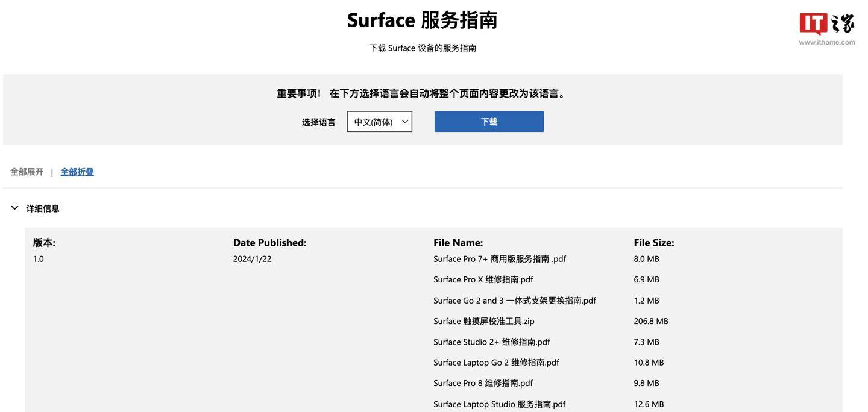The image size is (868, 412).
Task: Click the 7.3 MB file size
Action: click(x=646, y=342)
